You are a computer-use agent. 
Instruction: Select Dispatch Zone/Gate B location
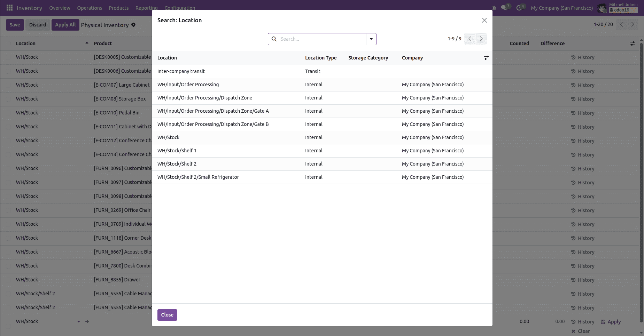click(x=322, y=124)
